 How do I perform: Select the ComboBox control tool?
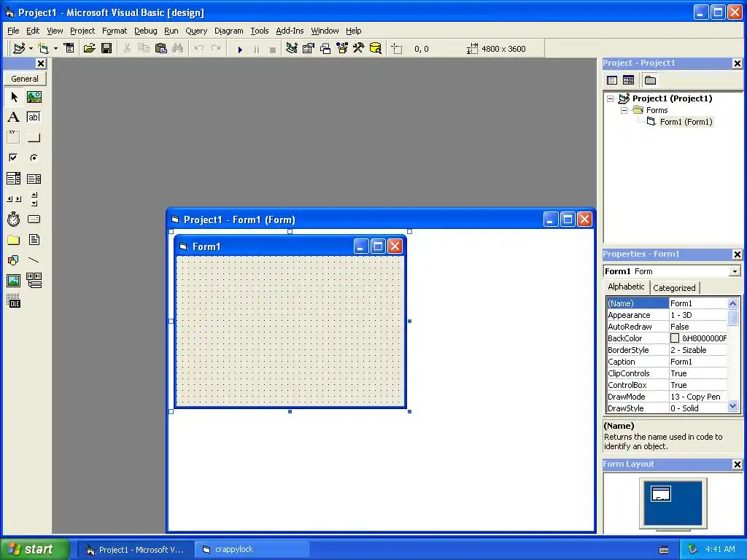pos(14,179)
